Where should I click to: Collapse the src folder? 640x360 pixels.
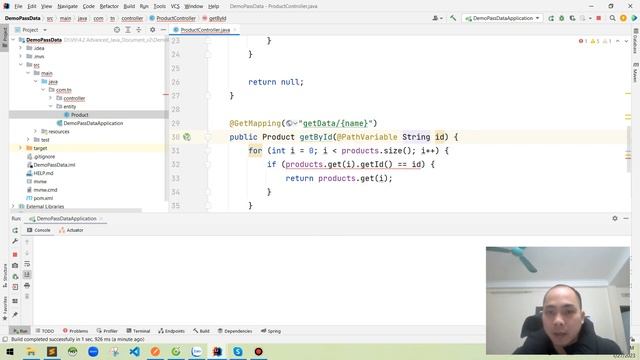pyautogui.click(x=20, y=65)
